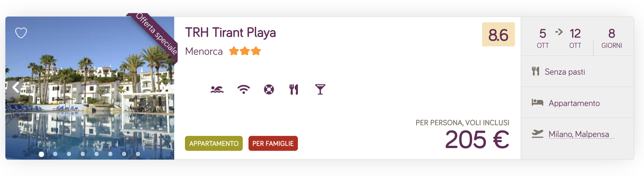Viewport: 644px width, 176px height.
Task: Click the 8.6 rating badge
Action: tap(499, 34)
